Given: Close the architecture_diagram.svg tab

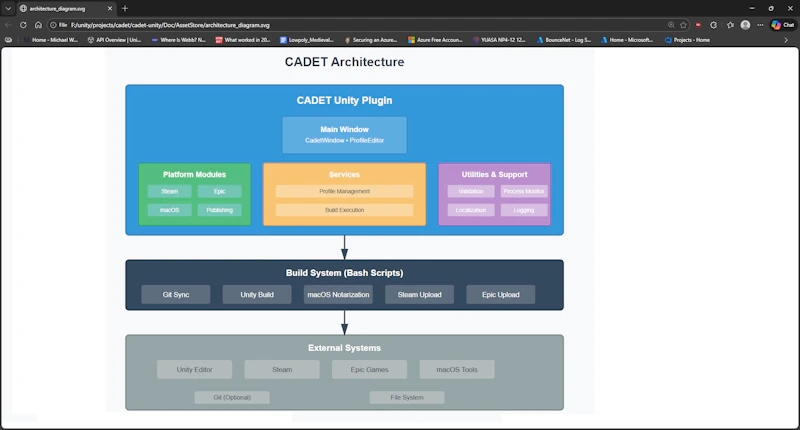Looking at the screenshot, I should [110, 9].
